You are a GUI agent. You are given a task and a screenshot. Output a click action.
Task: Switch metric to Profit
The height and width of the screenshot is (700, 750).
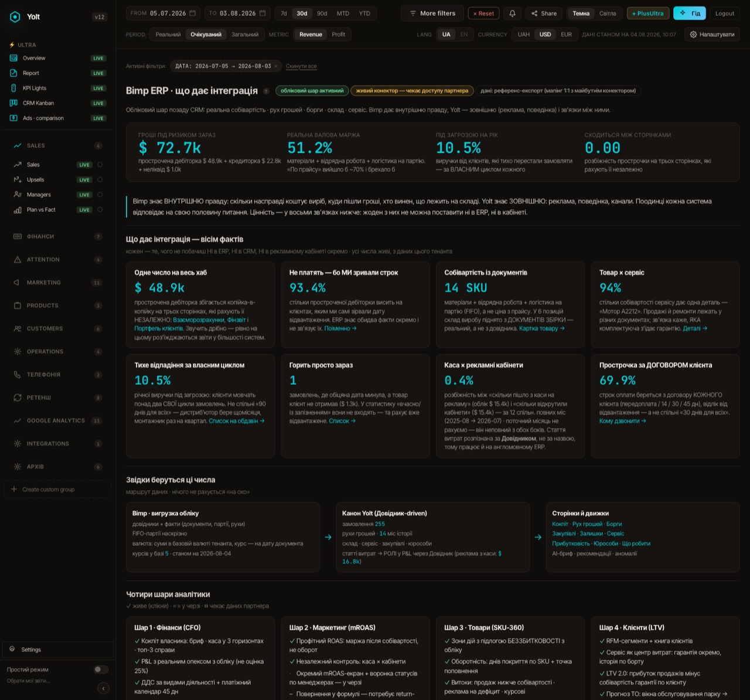point(339,35)
